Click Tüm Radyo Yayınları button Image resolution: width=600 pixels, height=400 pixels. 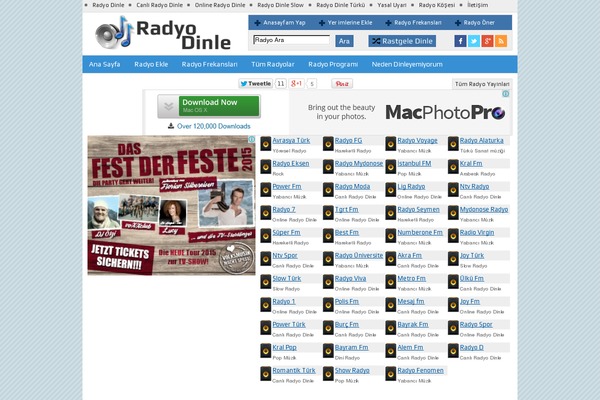[x=482, y=84]
